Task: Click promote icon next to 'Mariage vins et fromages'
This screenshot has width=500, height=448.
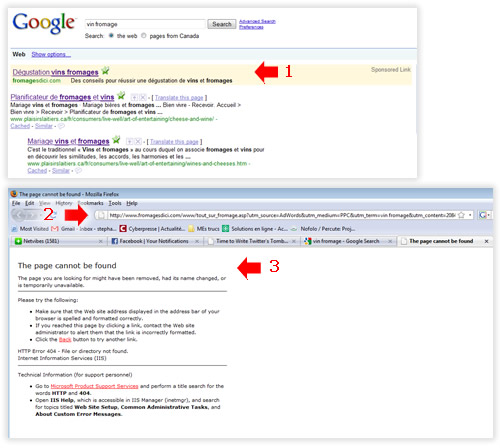Action: point(129,142)
